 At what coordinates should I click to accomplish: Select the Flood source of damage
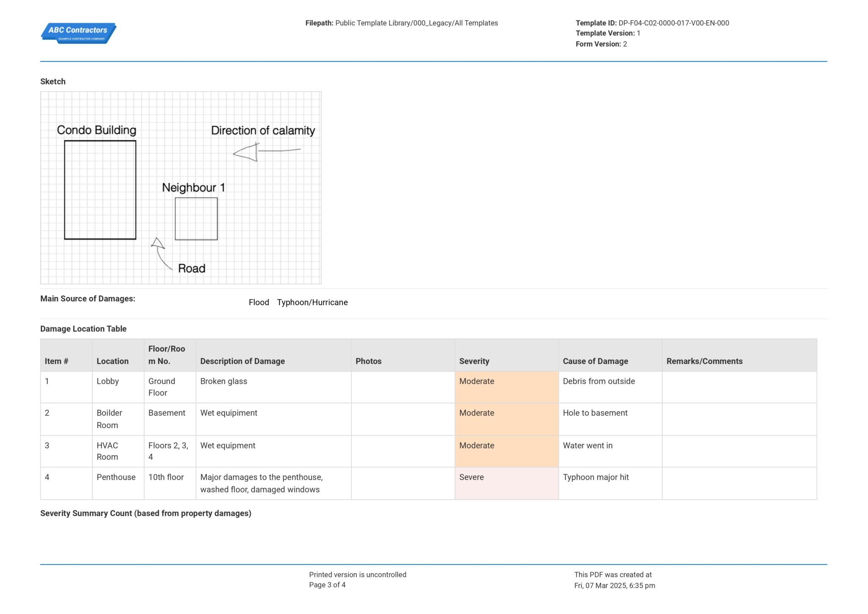(x=259, y=302)
